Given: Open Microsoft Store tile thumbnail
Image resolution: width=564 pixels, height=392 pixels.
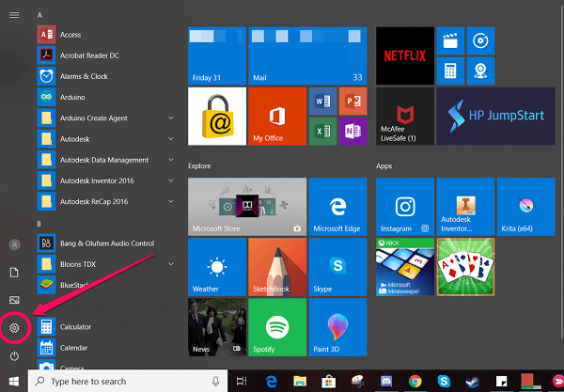Looking at the screenshot, I should coord(246,206).
